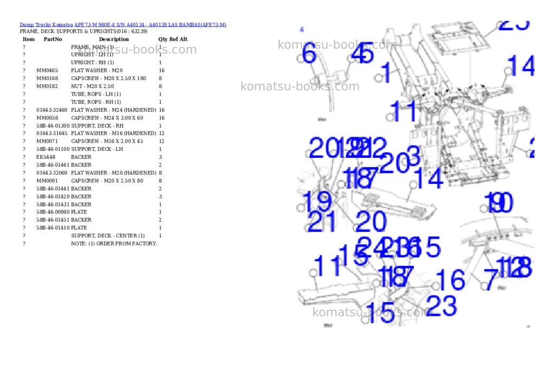The width and height of the screenshot is (554, 392).
Task: Click the 'Qty Ref Alt' column header
Action: (x=173, y=39)
